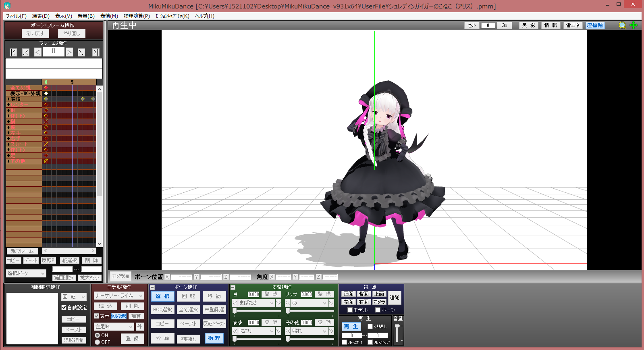Click the 元に戻す undo button
Viewport: 644px width, 350px height.
(x=35, y=33)
